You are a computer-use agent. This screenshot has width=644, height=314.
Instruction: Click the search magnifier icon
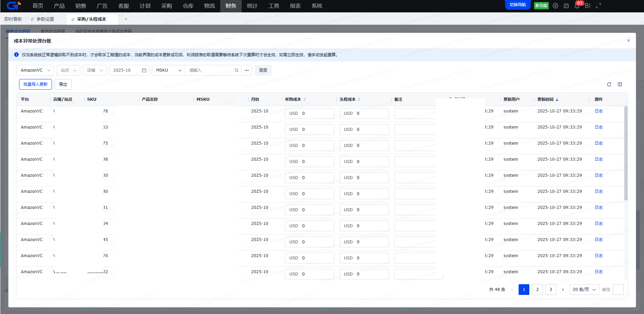point(236,70)
